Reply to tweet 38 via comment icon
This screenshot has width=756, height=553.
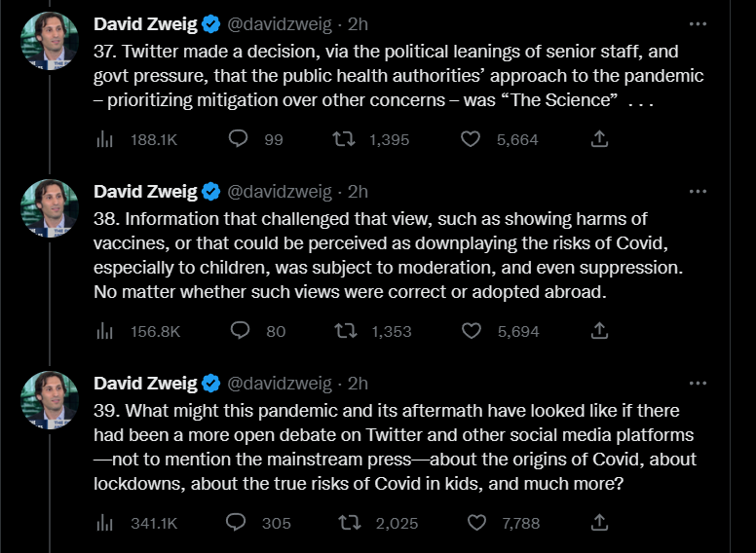click(239, 331)
